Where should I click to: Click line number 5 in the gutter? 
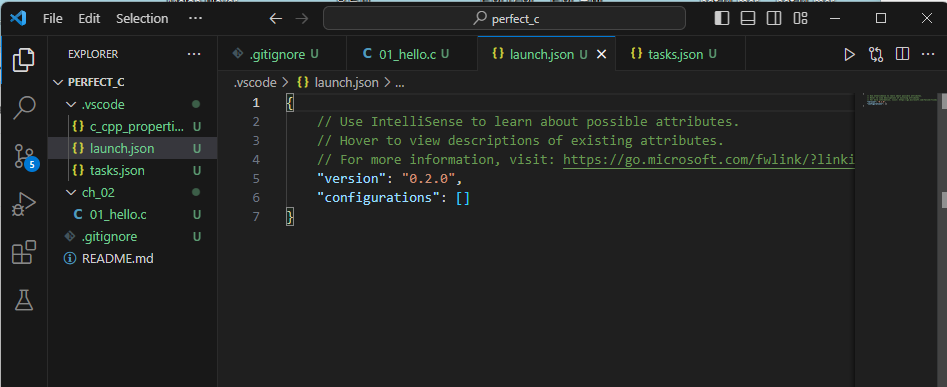256,179
